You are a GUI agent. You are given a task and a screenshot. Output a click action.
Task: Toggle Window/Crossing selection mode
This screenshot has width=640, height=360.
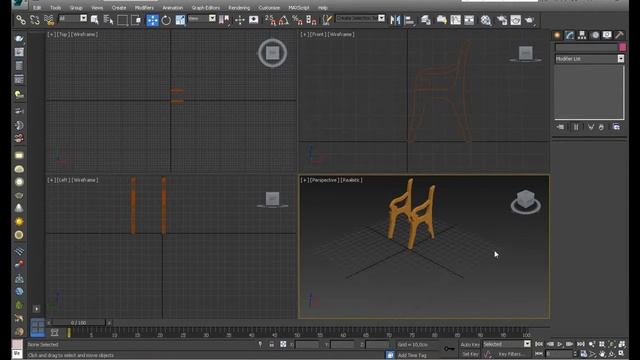pyautogui.click(x=136, y=20)
